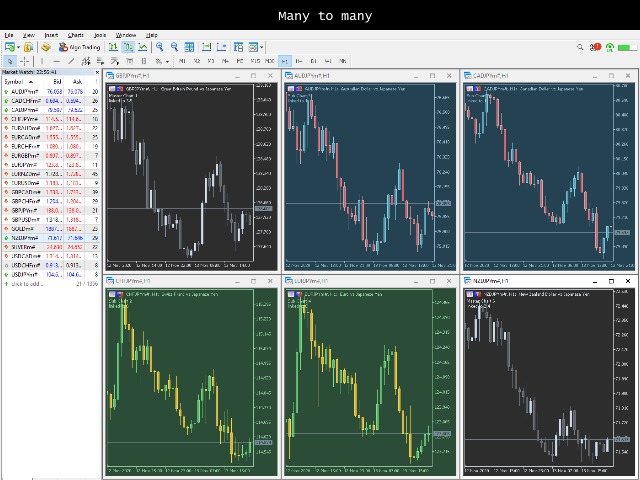Select the trendline drawing tool
Screen dimensions: 640x480
tap(70, 61)
